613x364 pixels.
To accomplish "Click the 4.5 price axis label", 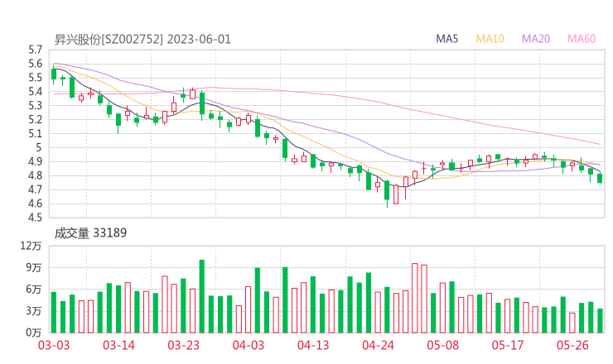I will pyautogui.click(x=35, y=218).
